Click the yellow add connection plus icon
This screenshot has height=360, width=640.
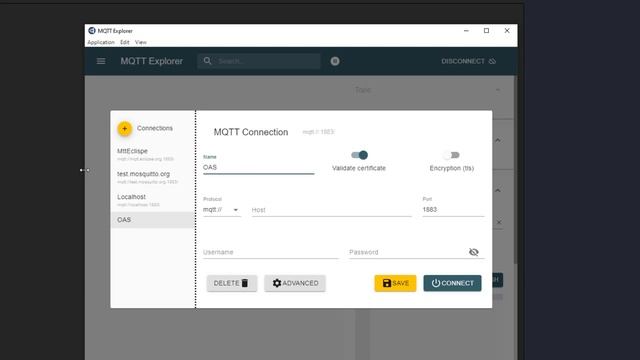pyautogui.click(x=124, y=129)
